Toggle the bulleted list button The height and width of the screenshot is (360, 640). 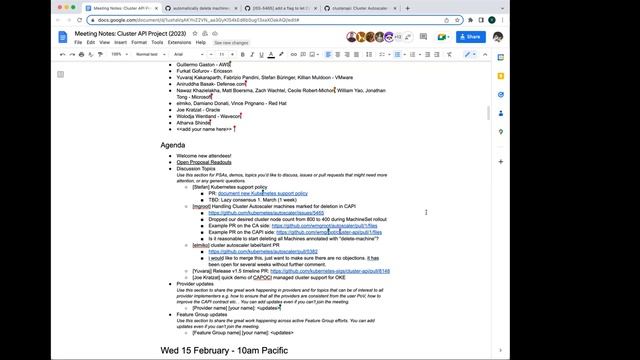[397, 54]
